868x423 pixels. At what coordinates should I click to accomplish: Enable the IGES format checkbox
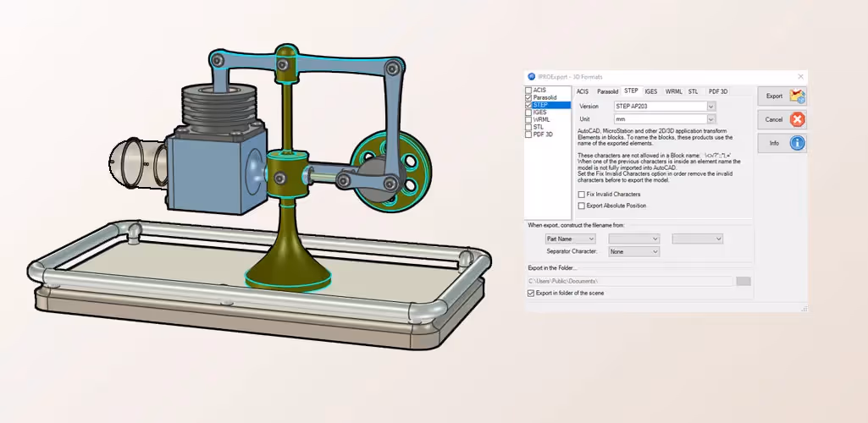click(x=528, y=113)
